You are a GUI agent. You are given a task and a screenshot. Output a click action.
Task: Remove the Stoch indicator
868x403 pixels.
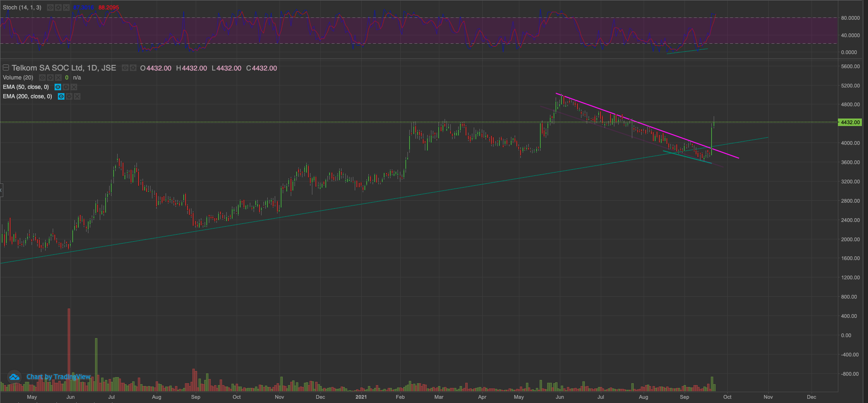pyautogui.click(x=66, y=8)
